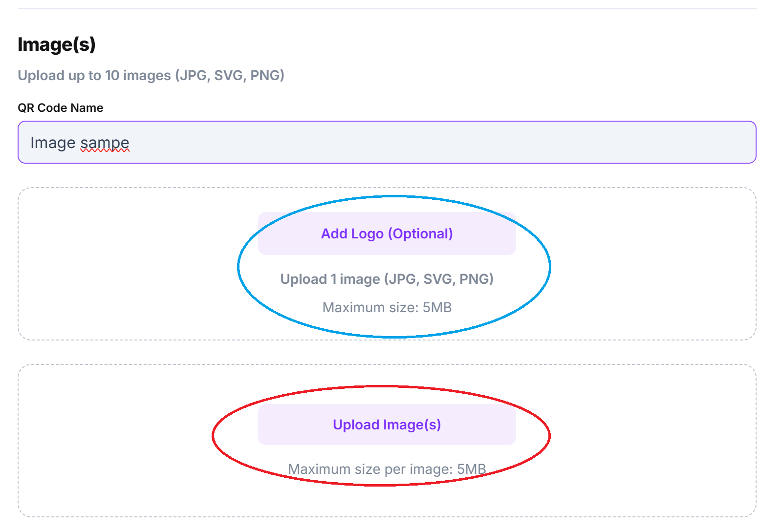781x532 pixels.
Task: Click the red ellipse annotation outline
Action: coord(213,435)
